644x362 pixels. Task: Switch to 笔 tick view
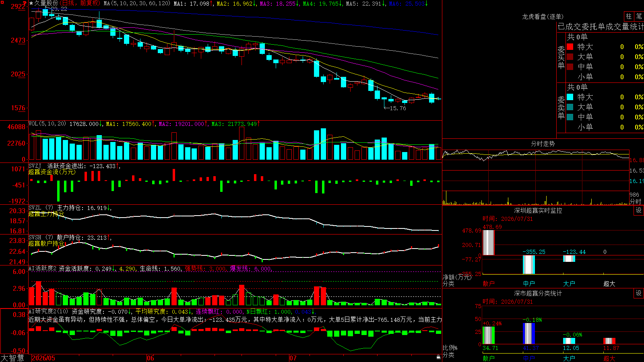point(639,16)
